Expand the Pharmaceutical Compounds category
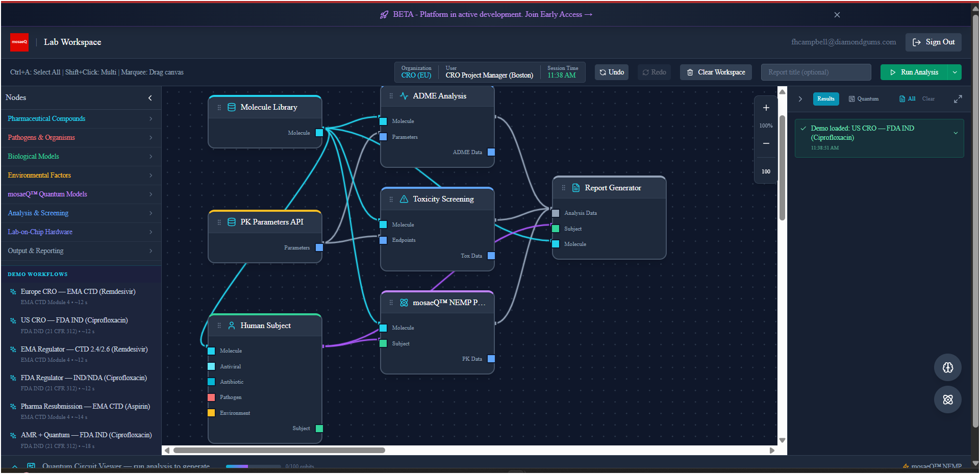980x474 pixels. tap(81, 119)
